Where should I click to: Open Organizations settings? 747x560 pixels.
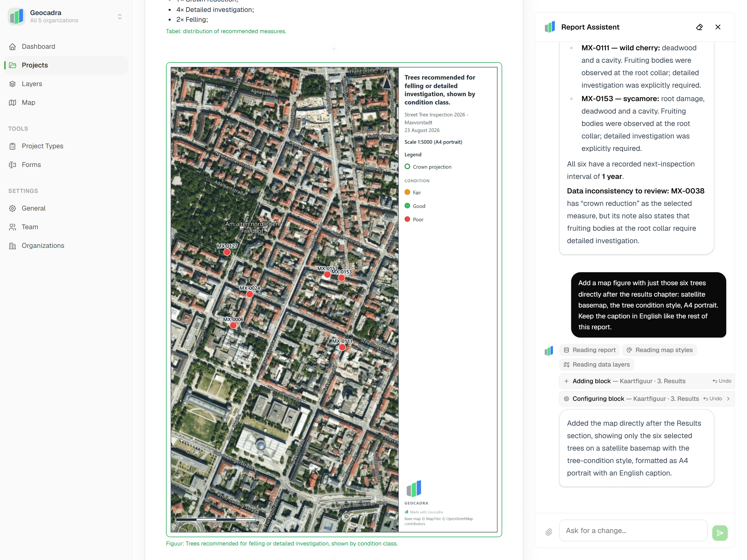(66, 246)
